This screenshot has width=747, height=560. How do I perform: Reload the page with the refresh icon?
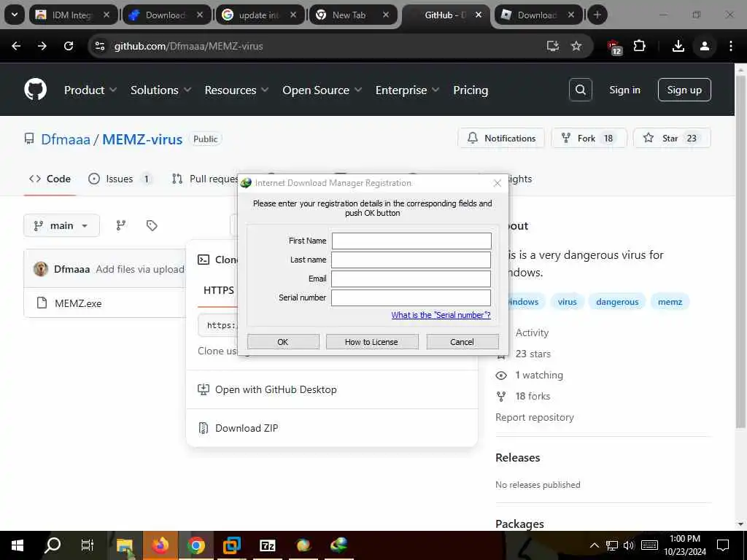click(x=69, y=46)
